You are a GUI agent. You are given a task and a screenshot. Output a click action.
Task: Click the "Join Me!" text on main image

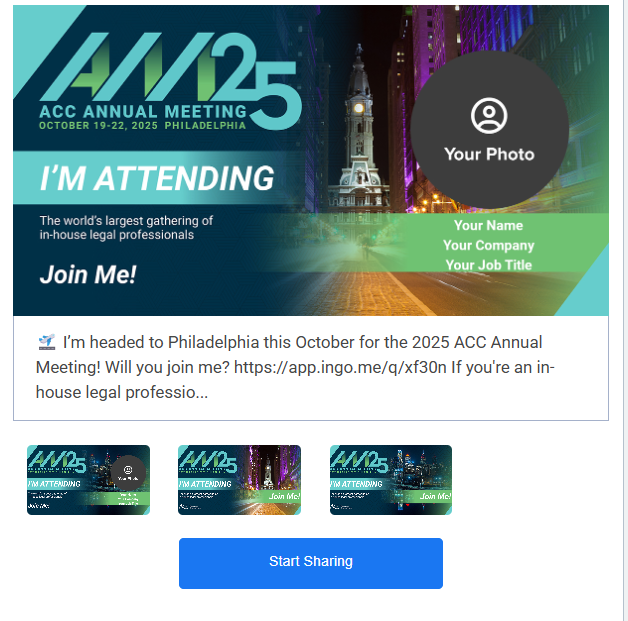(88, 275)
